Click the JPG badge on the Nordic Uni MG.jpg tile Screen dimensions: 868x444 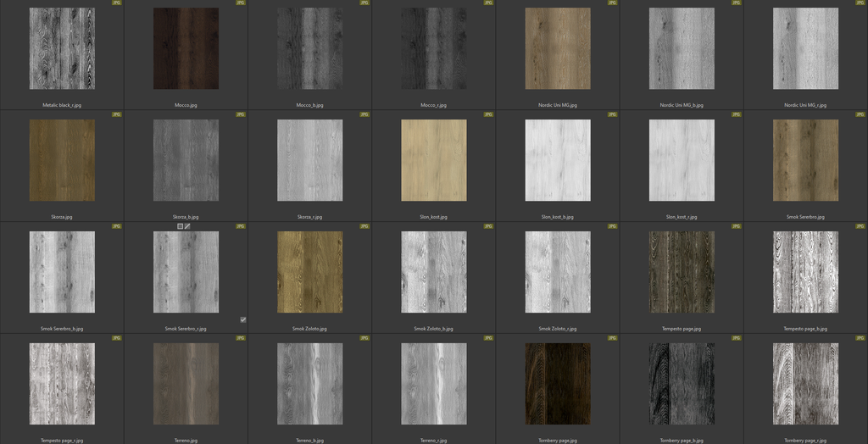point(613,3)
